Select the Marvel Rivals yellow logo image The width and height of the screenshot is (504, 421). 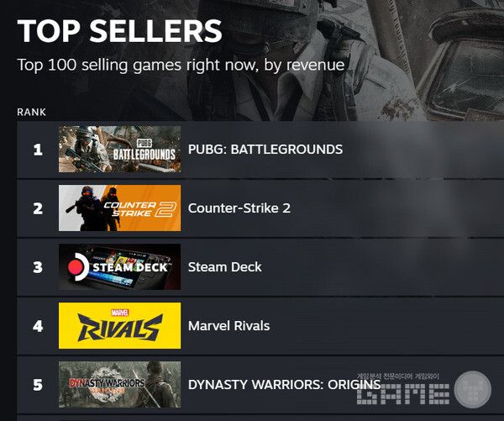pos(119,325)
